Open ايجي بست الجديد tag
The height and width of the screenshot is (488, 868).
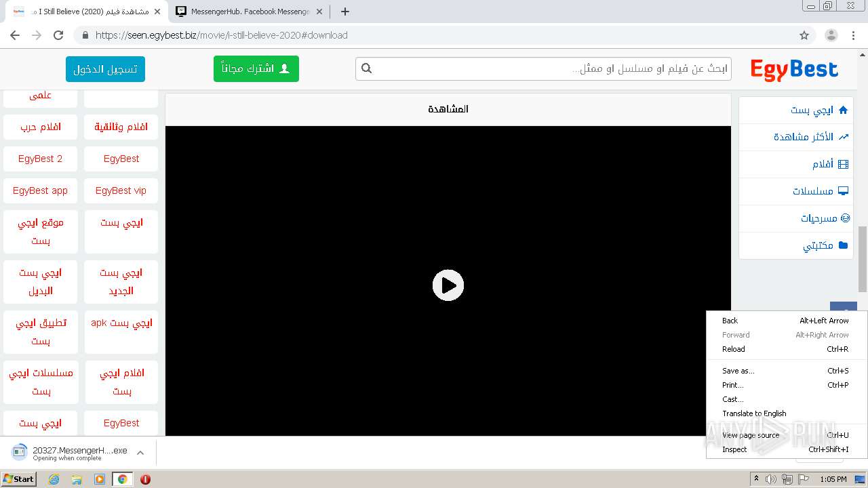121,282
